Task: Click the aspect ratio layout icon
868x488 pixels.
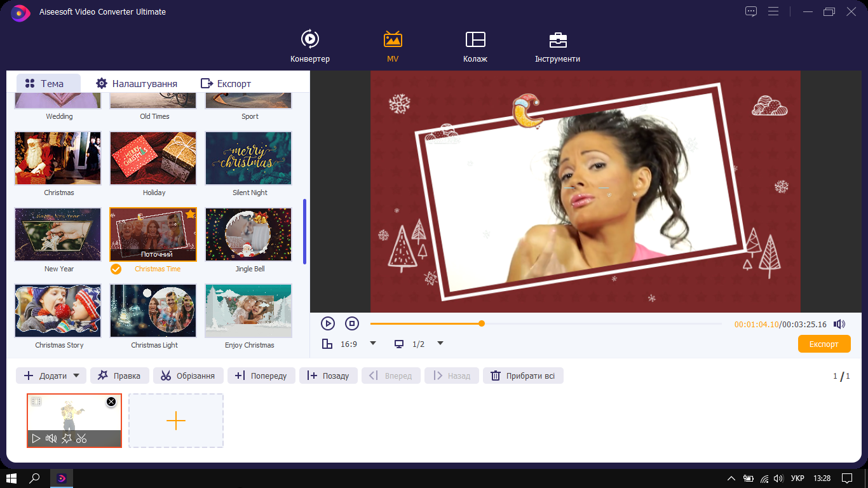Action: [327, 344]
